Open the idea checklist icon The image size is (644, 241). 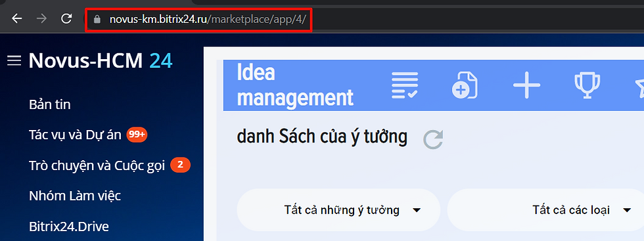coord(405,85)
